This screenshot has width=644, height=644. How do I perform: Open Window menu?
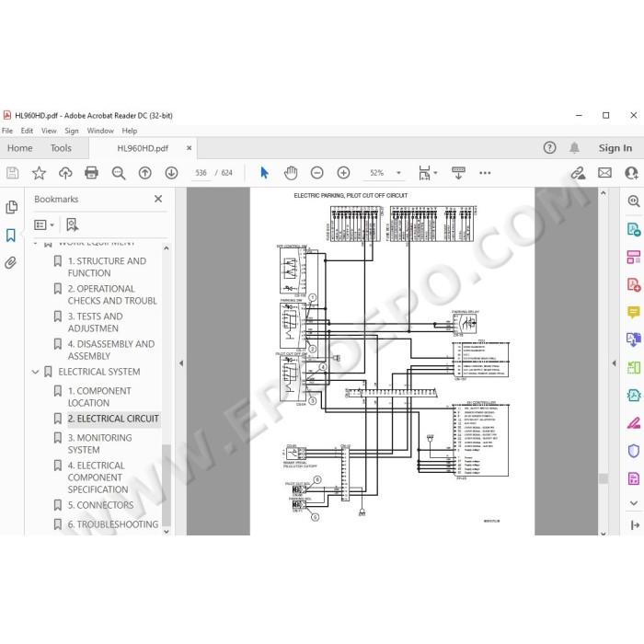[100, 131]
